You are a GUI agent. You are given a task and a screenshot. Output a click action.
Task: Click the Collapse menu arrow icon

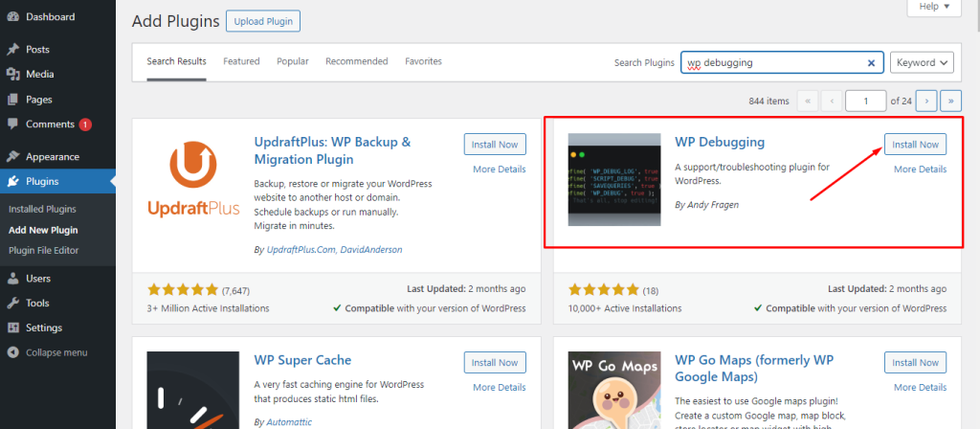click(12, 352)
